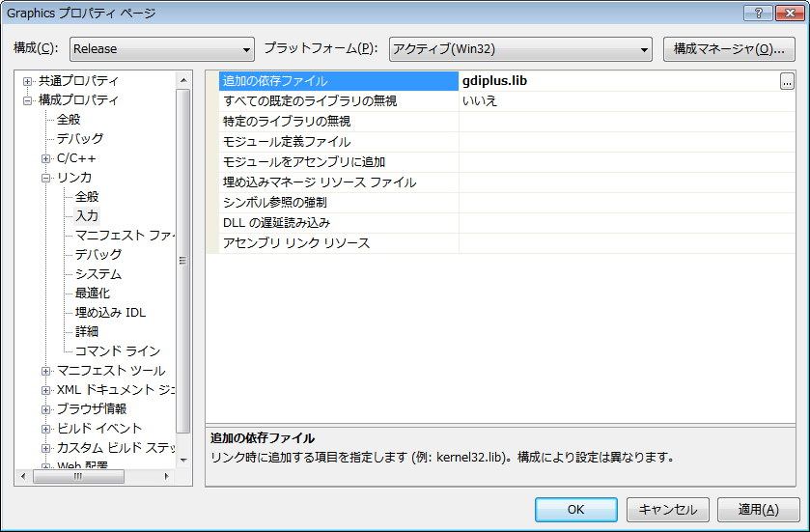Viewport: 810px width, 532px height.
Task: Click the gdiplus.lib value field
Action: point(618,81)
